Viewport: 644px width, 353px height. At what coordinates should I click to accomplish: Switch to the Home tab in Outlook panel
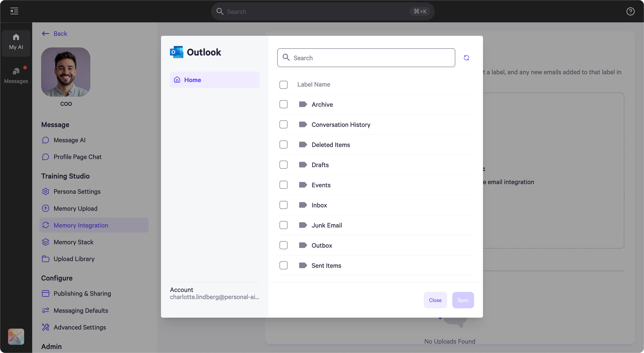tap(215, 79)
